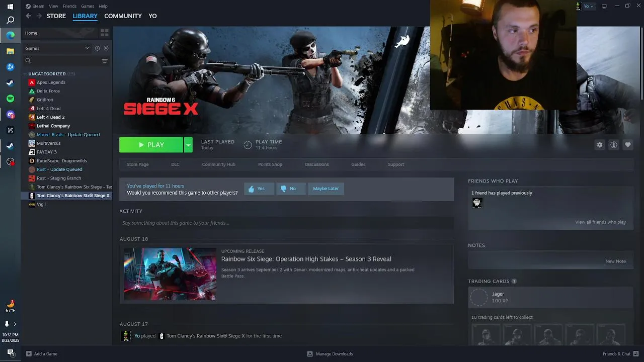The height and width of the screenshot is (362, 644).
Task: Open the Friends menu
Action: 69,6
